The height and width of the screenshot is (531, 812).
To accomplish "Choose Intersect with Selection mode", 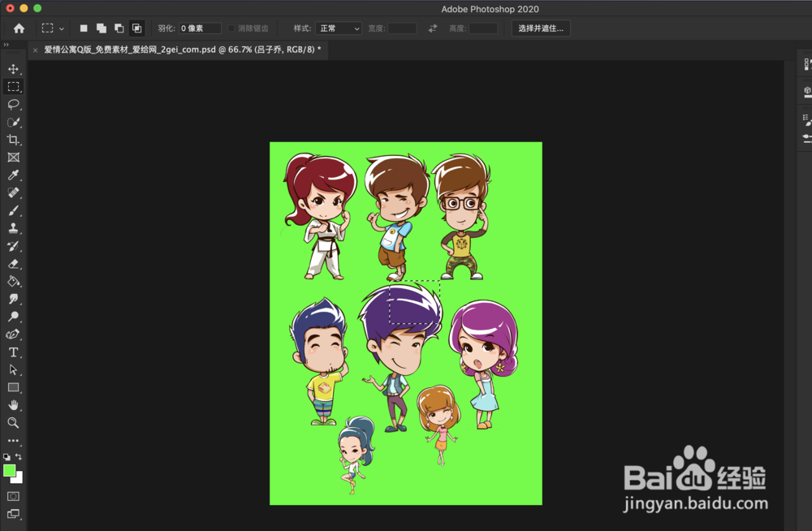I will pyautogui.click(x=136, y=28).
